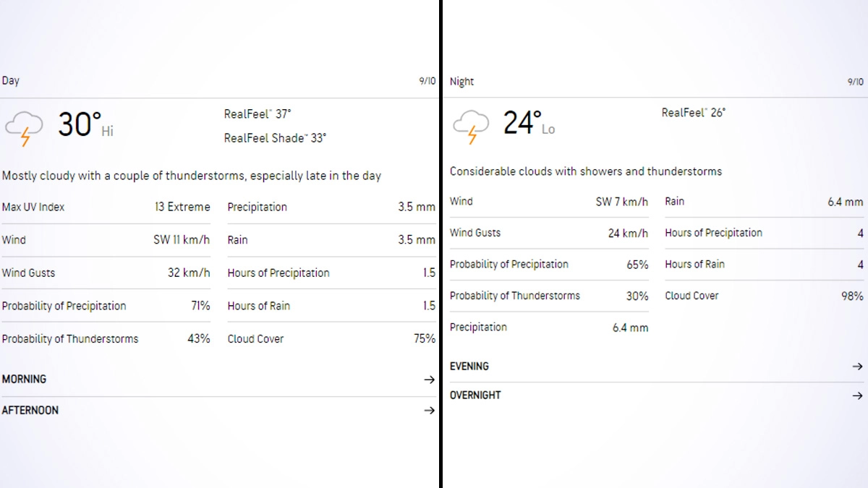Open the Overnight forecast arrow

(857, 395)
